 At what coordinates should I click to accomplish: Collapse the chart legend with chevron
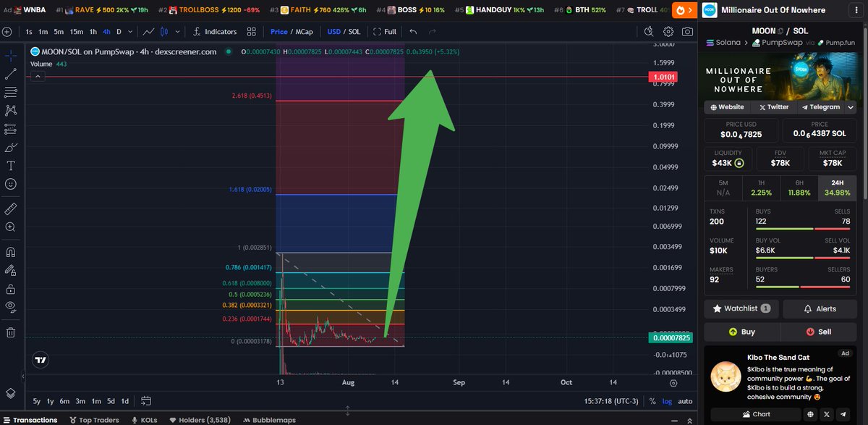[38, 76]
